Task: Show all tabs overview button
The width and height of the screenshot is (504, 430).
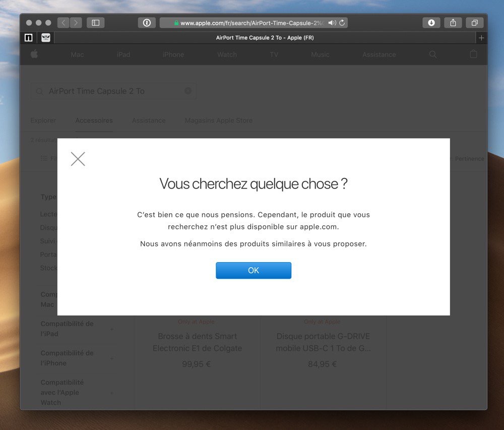Action: click(x=474, y=23)
